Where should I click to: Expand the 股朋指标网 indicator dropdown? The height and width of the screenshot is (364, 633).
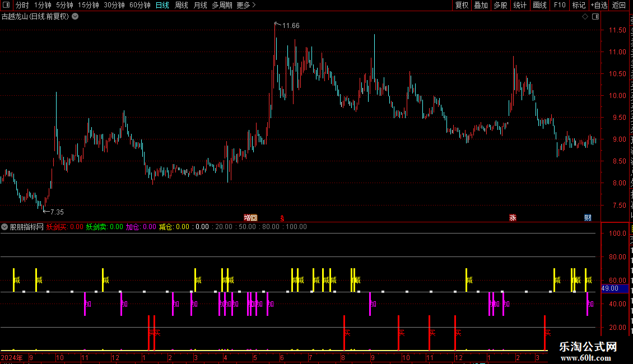[4, 227]
